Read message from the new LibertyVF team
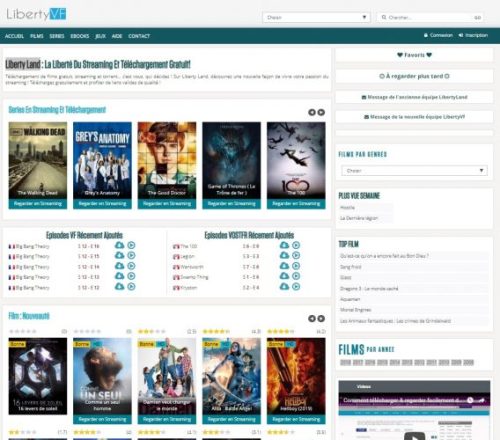The image size is (500, 440). 414,117
